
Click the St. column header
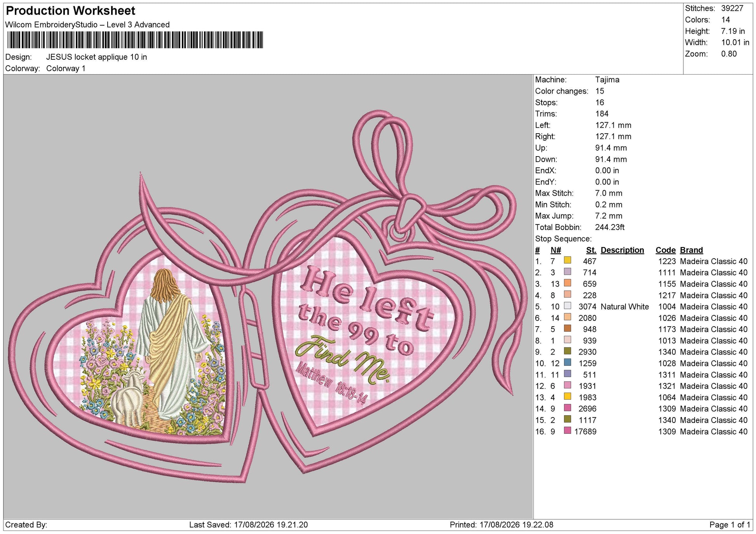pyautogui.click(x=591, y=250)
